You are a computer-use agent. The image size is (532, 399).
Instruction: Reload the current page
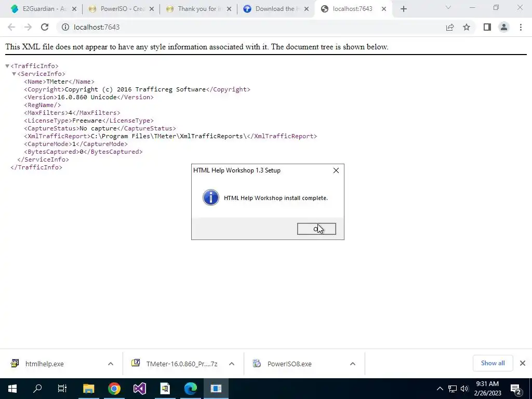click(x=45, y=27)
